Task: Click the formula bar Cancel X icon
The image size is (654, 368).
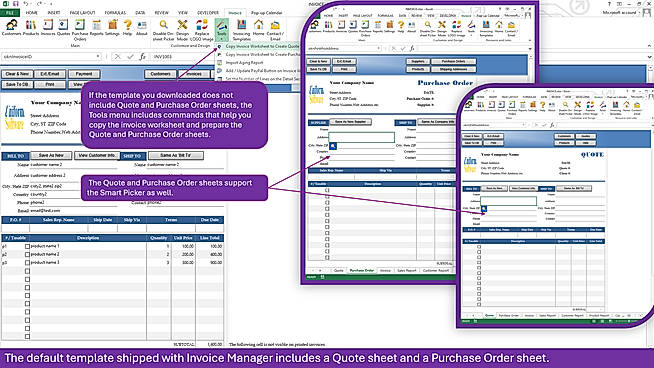Action: point(118,56)
